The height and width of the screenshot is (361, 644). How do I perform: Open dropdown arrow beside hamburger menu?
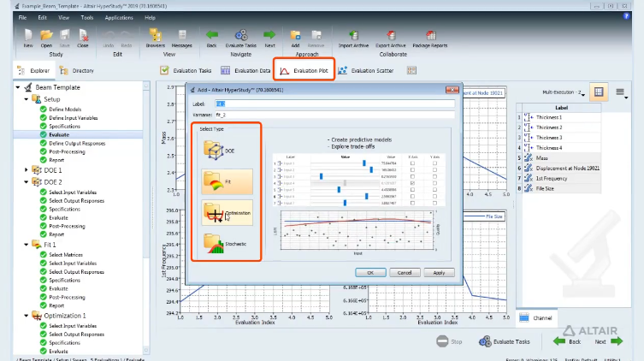tap(626, 98)
